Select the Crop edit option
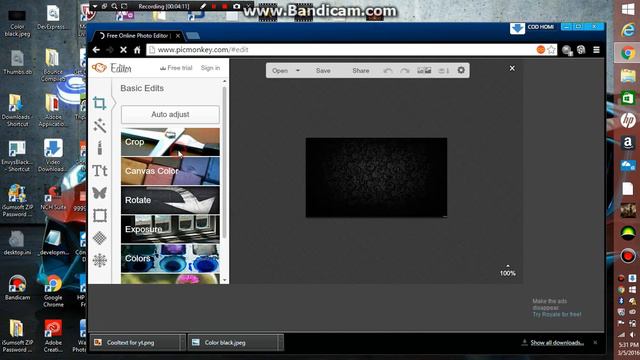This screenshot has width=640, height=360. tap(170, 142)
